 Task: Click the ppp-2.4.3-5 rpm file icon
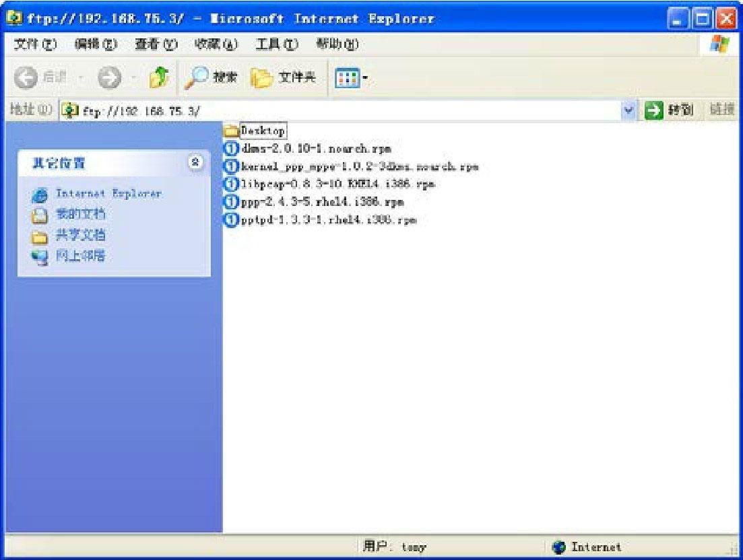click(231, 202)
